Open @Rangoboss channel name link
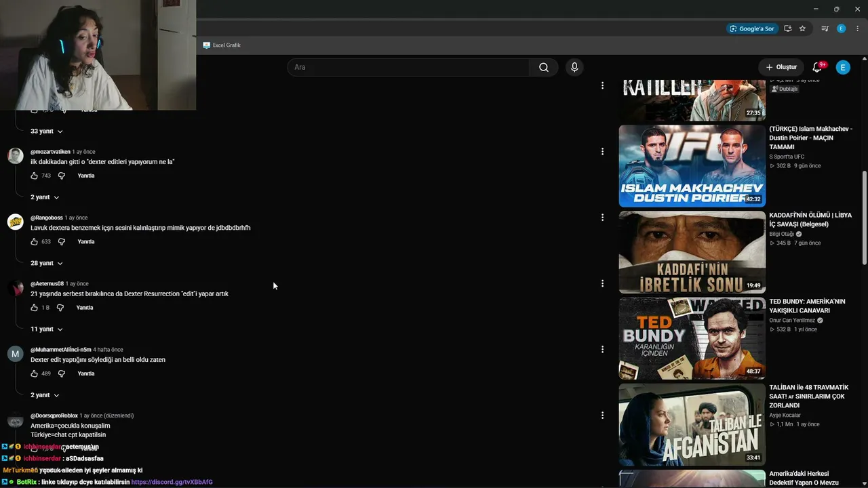868x488 pixels. (47, 218)
